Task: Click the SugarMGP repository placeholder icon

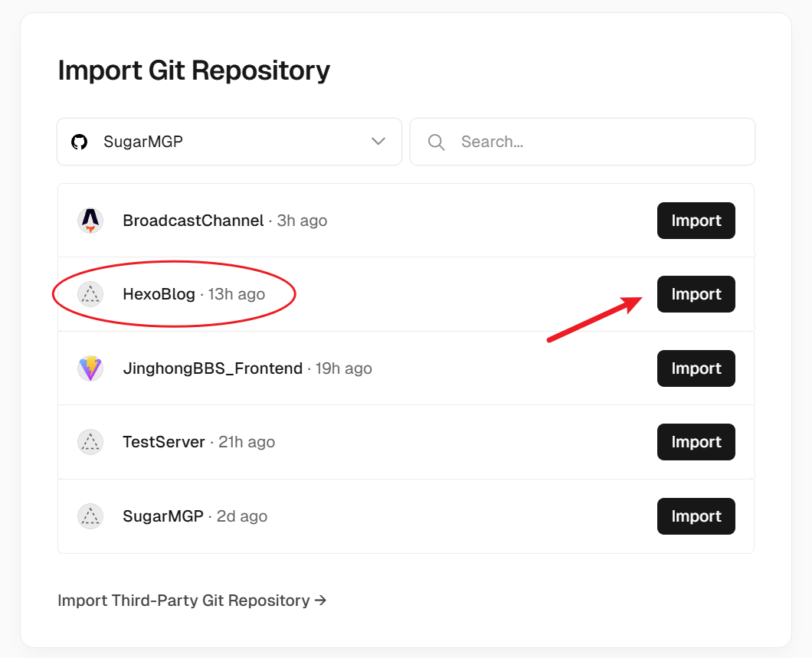Action: click(90, 516)
